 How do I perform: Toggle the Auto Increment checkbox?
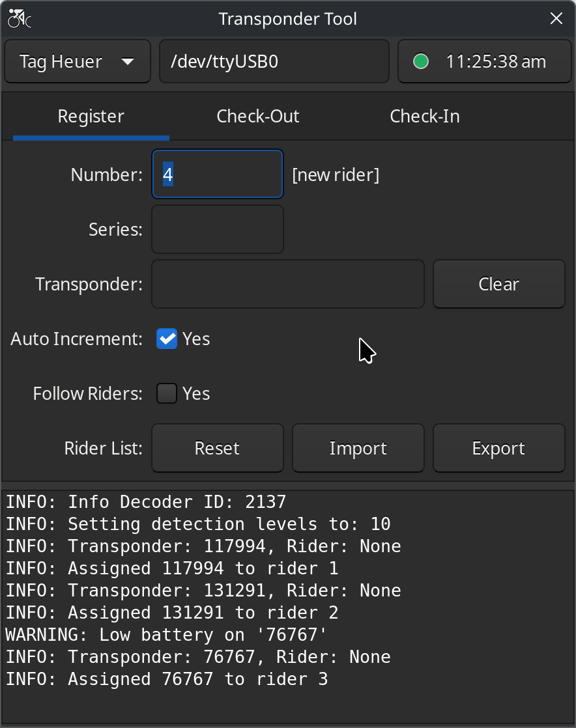(x=167, y=339)
